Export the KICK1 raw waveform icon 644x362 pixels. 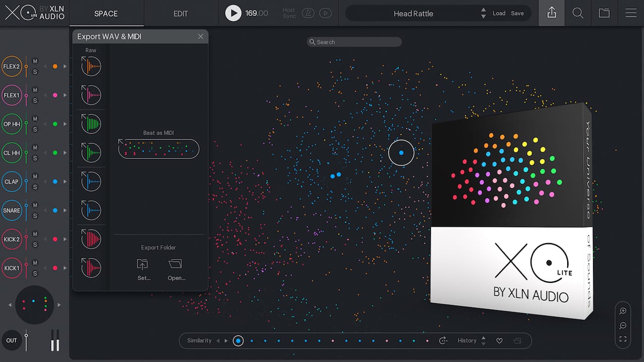[x=91, y=268]
